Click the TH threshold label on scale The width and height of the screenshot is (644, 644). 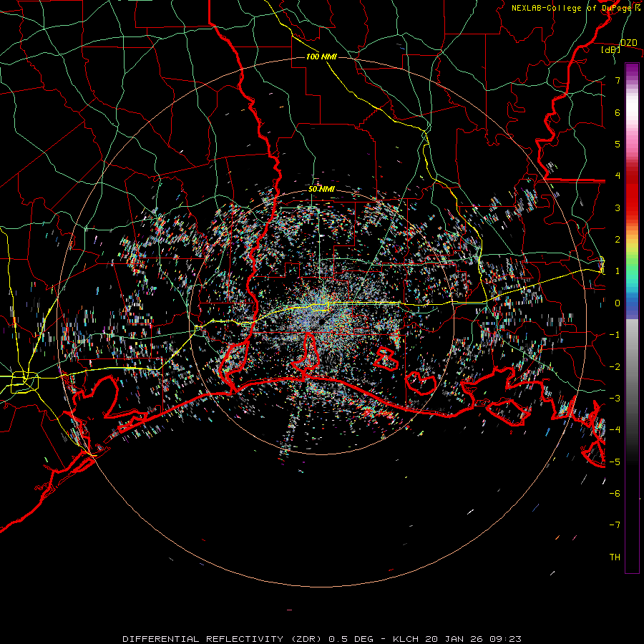615,557
